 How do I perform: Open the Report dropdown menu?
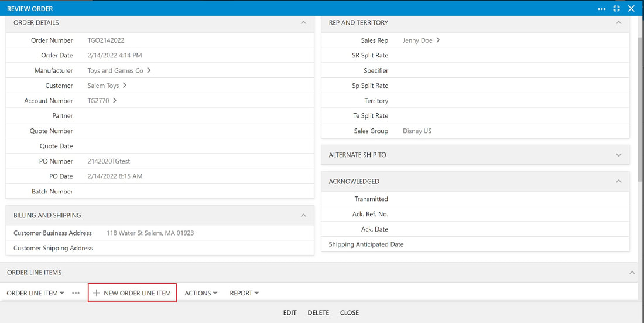click(244, 293)
